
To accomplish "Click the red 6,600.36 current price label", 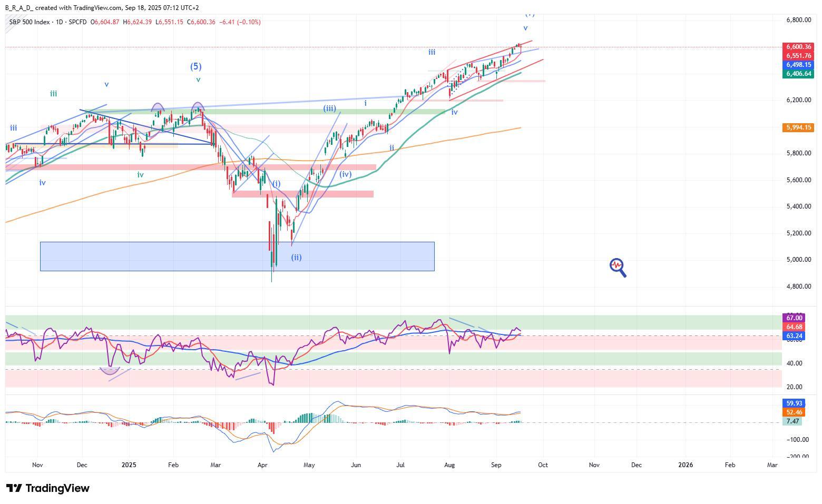I will tap(798, 47).
